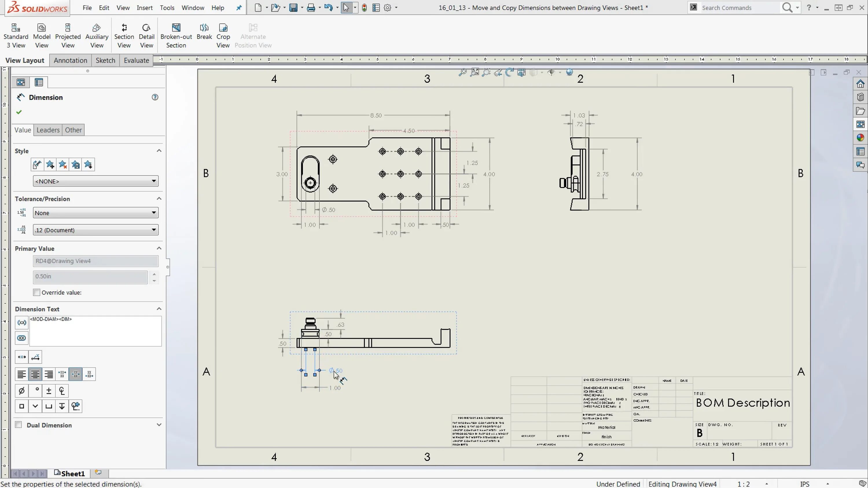Select the Other tab in Dimension panel
This screenshot has height=488, width=868.
click(73, 130)
